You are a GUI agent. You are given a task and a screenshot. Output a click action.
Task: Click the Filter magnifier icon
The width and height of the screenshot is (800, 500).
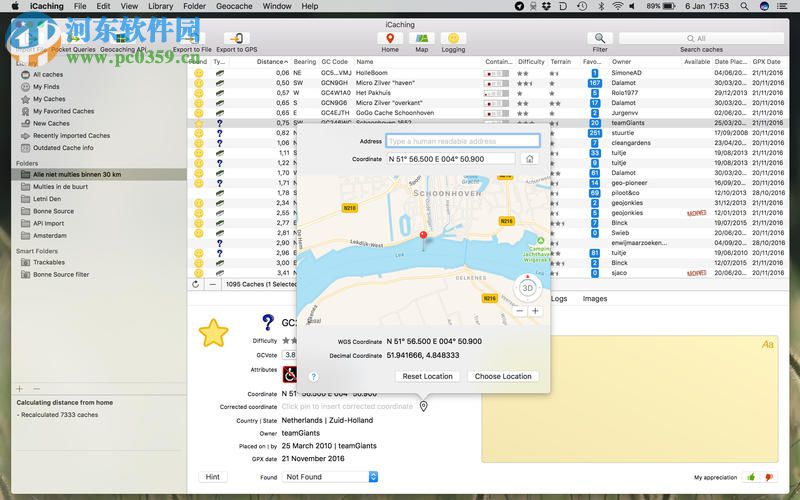[599, 38]
